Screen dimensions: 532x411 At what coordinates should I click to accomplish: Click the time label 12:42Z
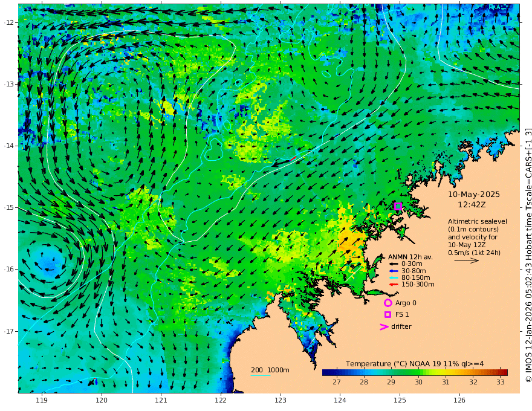(x=472, y=205)
